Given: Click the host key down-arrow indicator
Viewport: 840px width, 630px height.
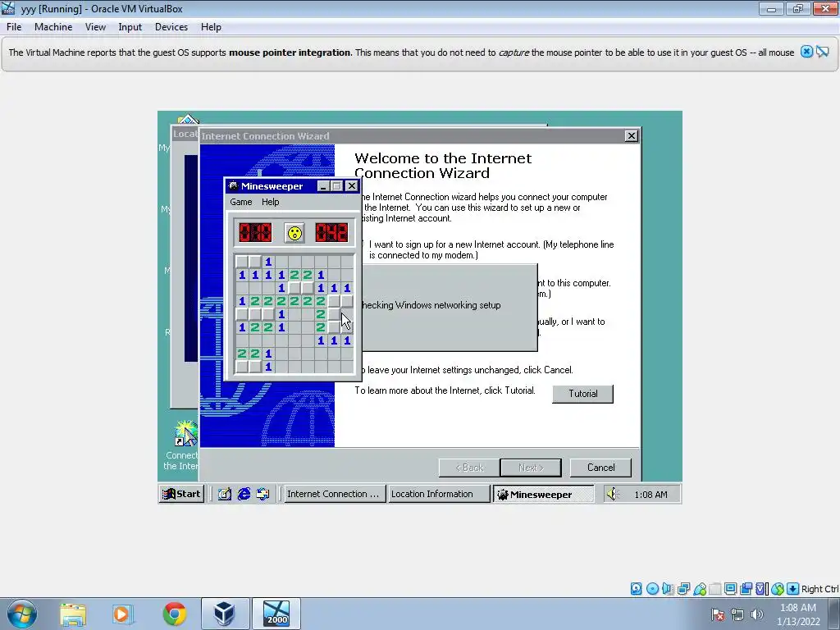Looking at the screenshot, I should (x=793, y=589).
